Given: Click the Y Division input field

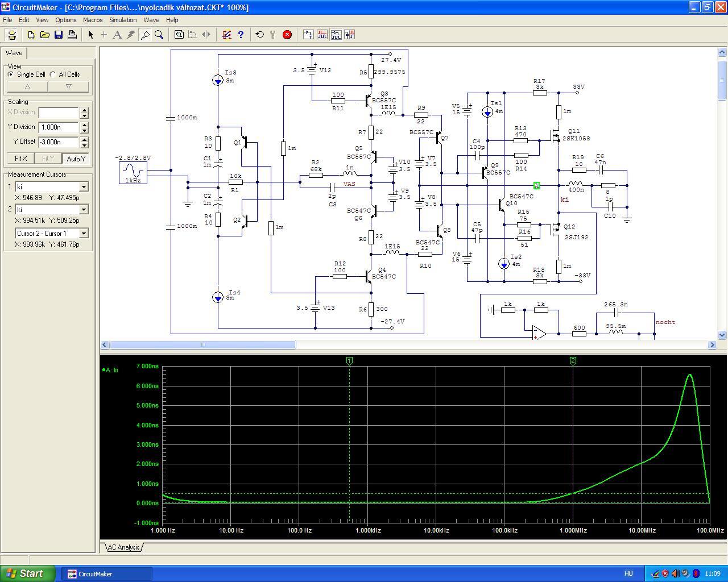Looking at the screenshot, I should click(x=59, y=127).
